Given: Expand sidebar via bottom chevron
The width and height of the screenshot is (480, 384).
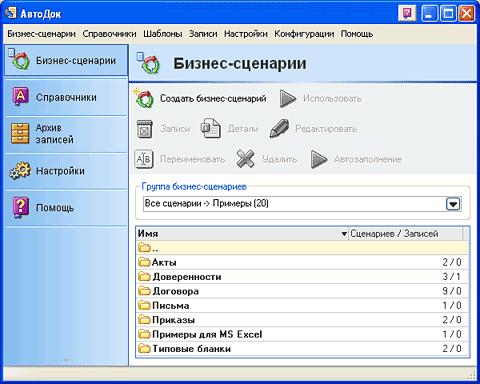Looking at the screenshot, I should (66, 360).
